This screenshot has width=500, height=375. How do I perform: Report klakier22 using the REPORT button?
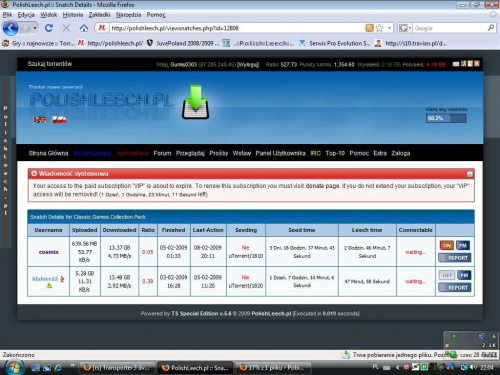tap(455, 287)
